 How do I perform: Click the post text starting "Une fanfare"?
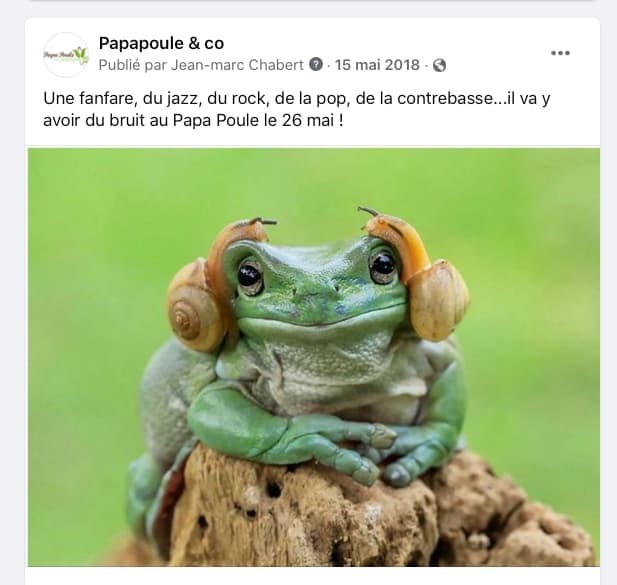pos(297,109)
